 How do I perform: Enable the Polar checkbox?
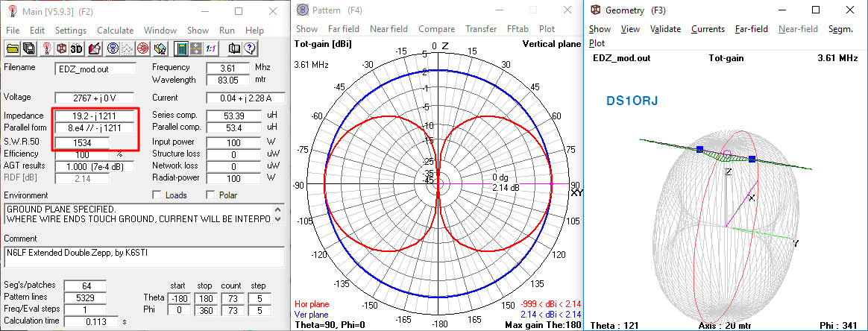point(210,195)
